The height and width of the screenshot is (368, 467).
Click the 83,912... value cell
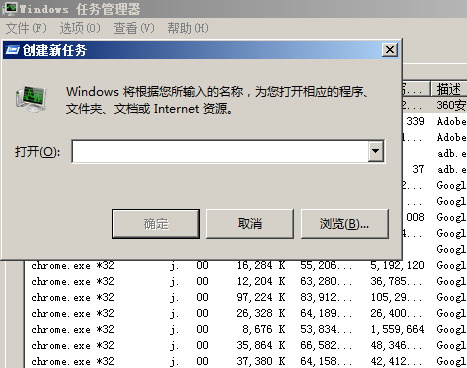click(x=326, y=297)
